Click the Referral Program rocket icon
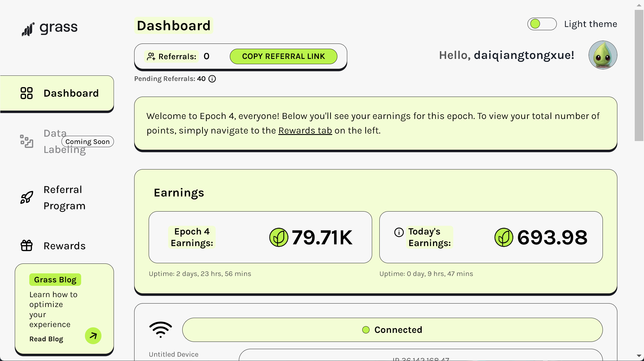Screen dimensions: 644x361 (26, 198)
